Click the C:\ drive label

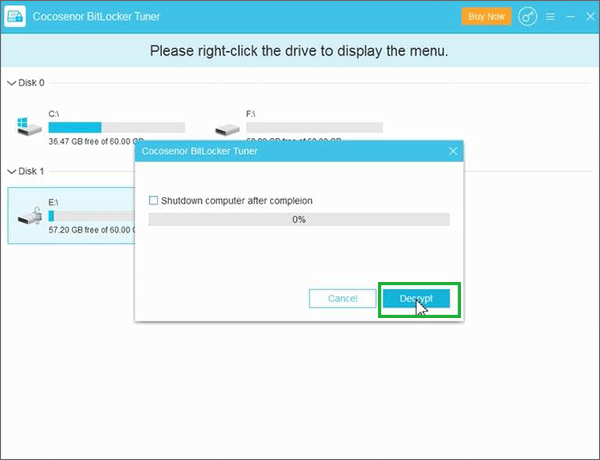point(54,114)
